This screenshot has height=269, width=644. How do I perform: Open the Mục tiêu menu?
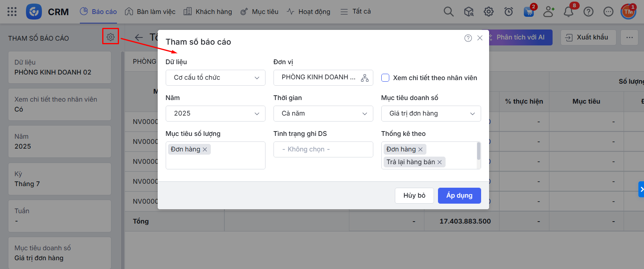pyautogui.click(x=260, y=12)
